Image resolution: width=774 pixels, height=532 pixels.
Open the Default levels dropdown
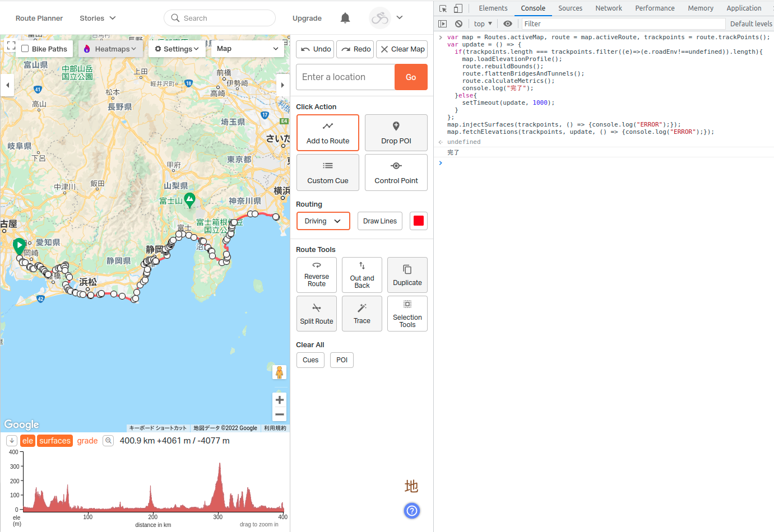click(751, 24)
